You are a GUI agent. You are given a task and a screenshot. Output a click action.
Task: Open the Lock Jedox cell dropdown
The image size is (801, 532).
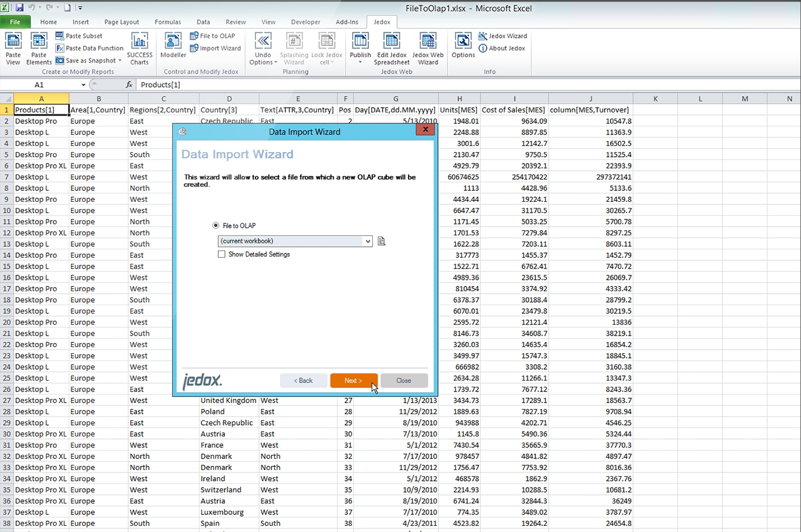(x=333, y=62)
